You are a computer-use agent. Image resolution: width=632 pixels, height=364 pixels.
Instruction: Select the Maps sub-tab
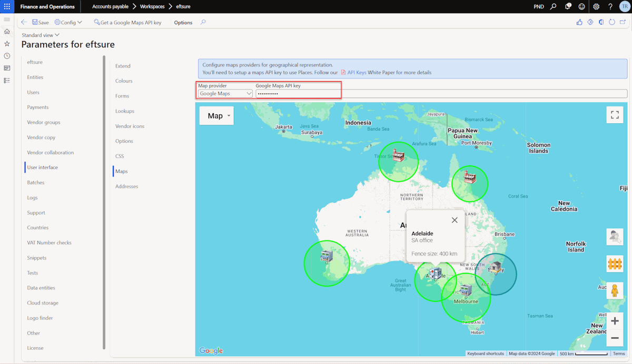pyautogui.click(x=122, y=171)
